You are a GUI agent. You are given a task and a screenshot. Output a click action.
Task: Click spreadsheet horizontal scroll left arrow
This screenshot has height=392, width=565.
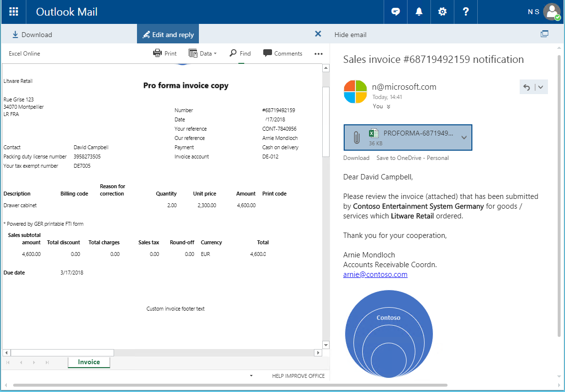point(6,353)
